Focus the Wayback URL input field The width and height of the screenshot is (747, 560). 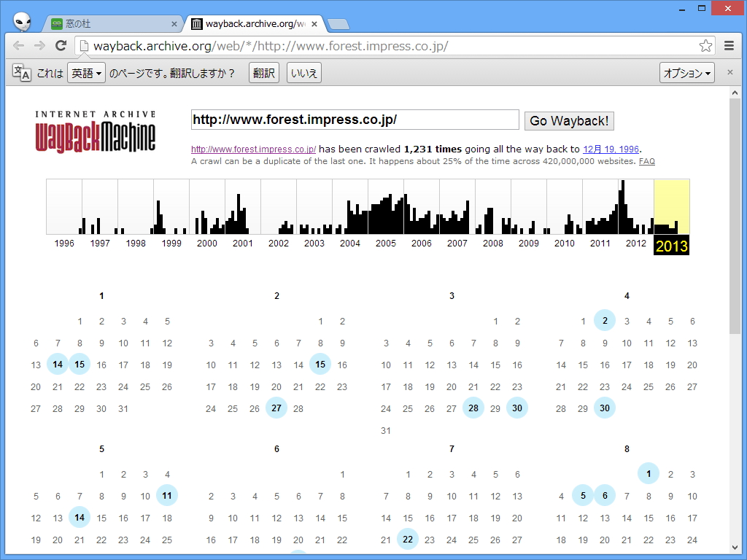tap(355, 120)
